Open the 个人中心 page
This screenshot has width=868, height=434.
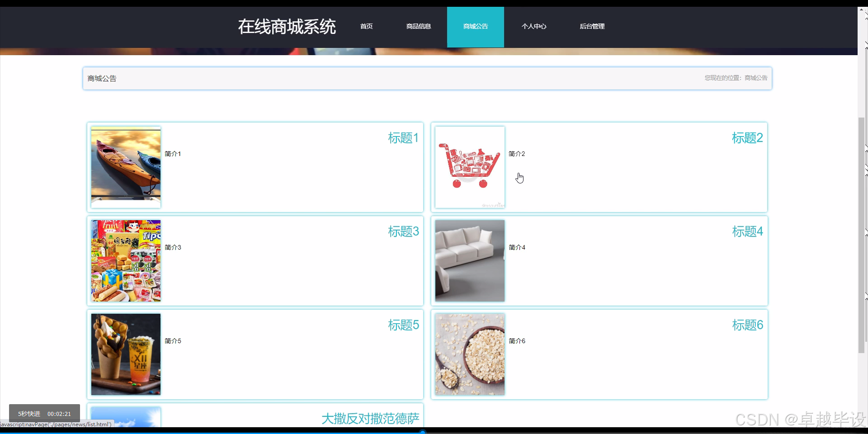click(x=534, y=26)
